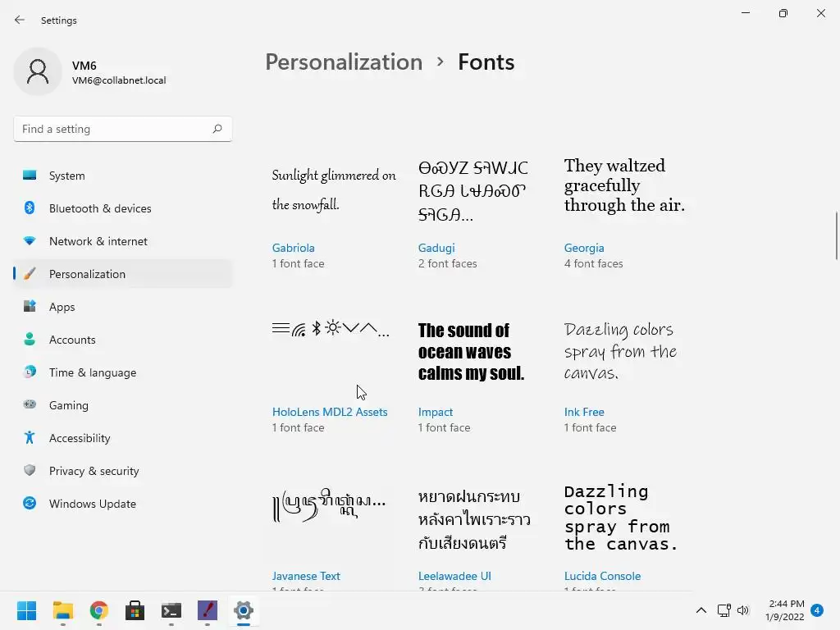Click the Network wifi icon in sidebar
Image resolution: width=840 pixels, height=630 pixels.
pyautogui.click(x=30, y=241)
